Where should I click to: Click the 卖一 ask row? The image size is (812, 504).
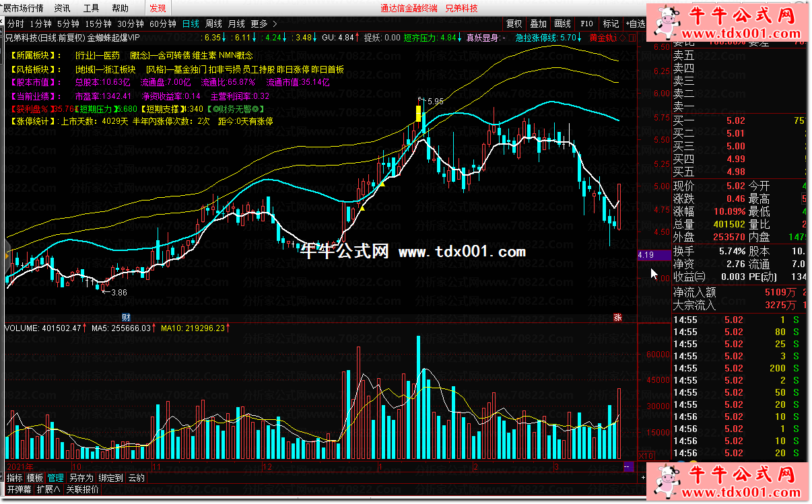pos(739,106)
